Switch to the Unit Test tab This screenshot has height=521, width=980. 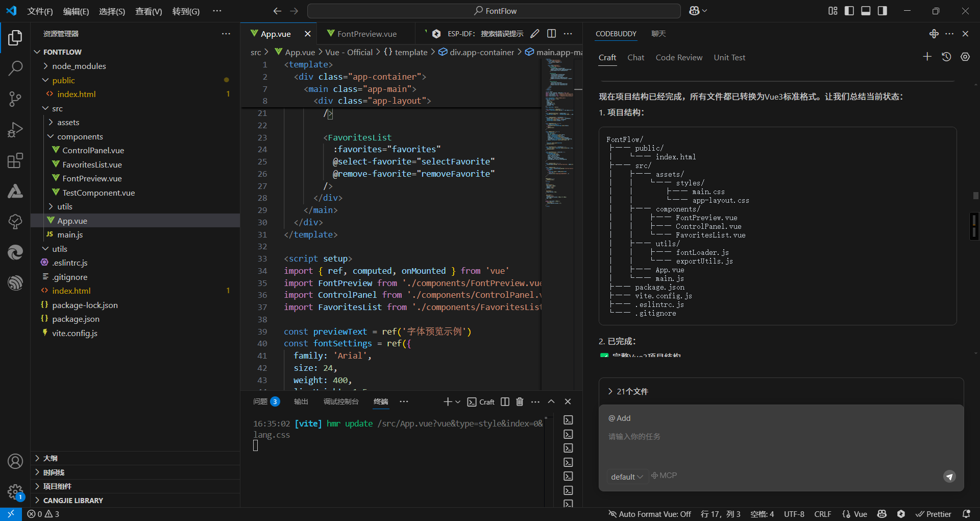[729, 57]
